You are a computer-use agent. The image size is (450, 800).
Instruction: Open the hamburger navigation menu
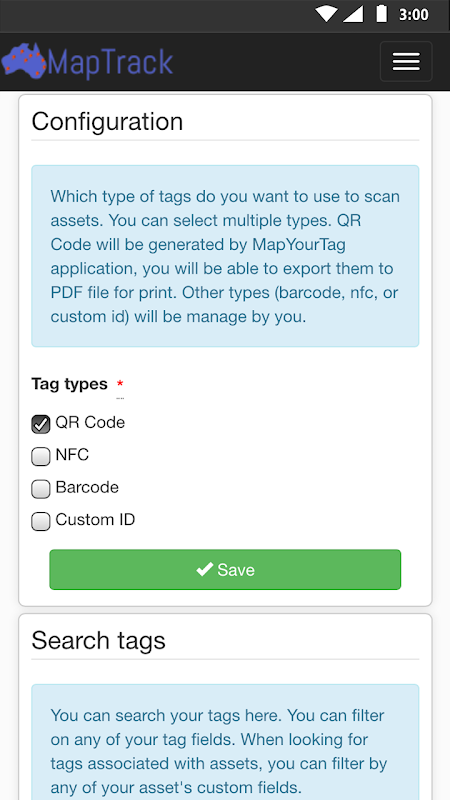[x=406, y=62]
